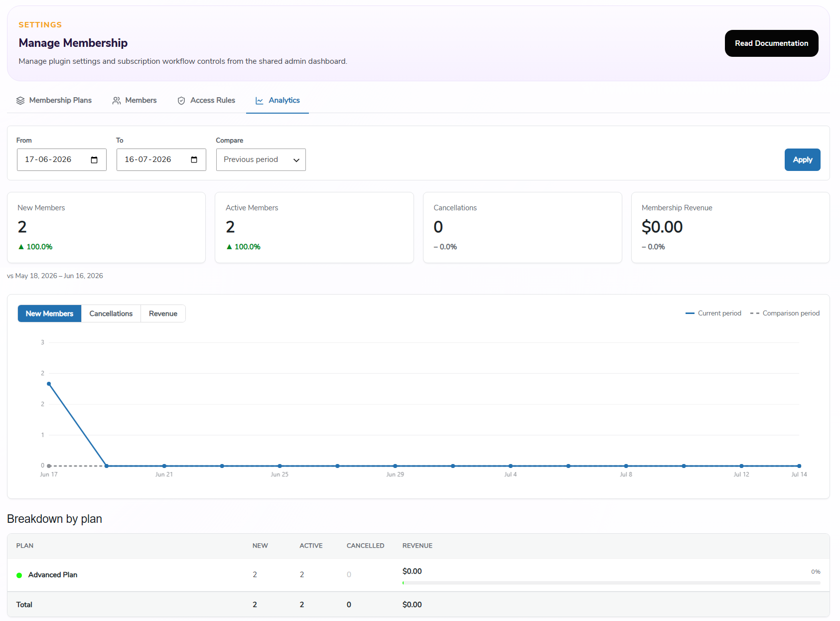Click the Jul 8 axis label
This screenshot has height=621, width=840.
(x=626, y=474)
